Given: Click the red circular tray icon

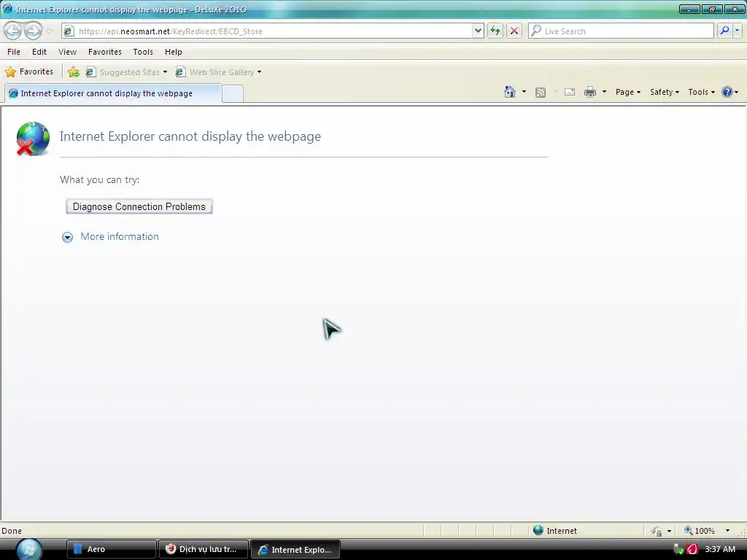Looking at the screenshot, I should [692, 550].
